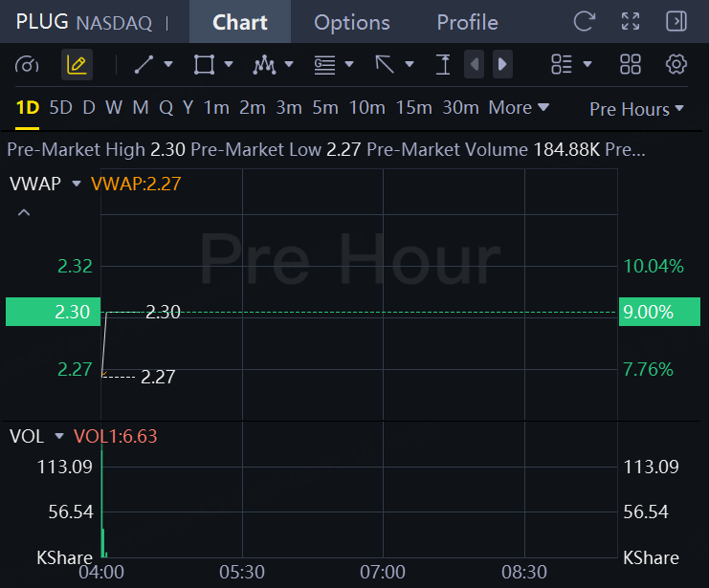Select the 1m interval

tap(216, 108)
